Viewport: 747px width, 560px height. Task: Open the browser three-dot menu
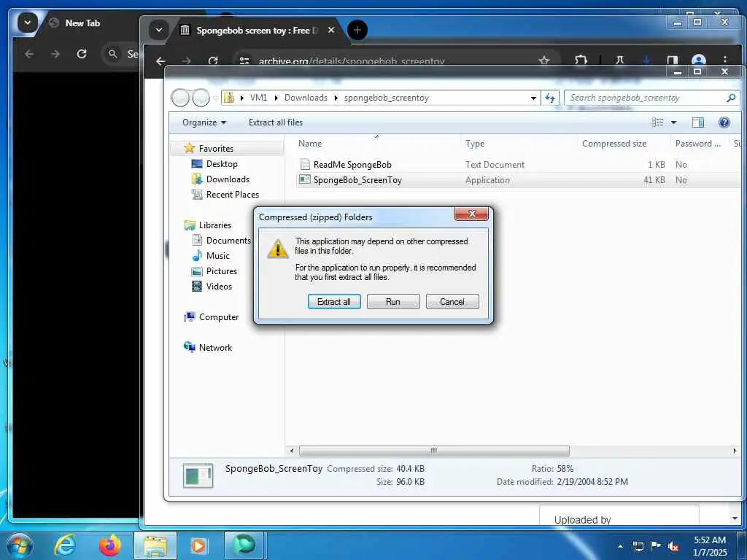coord(725,60)
